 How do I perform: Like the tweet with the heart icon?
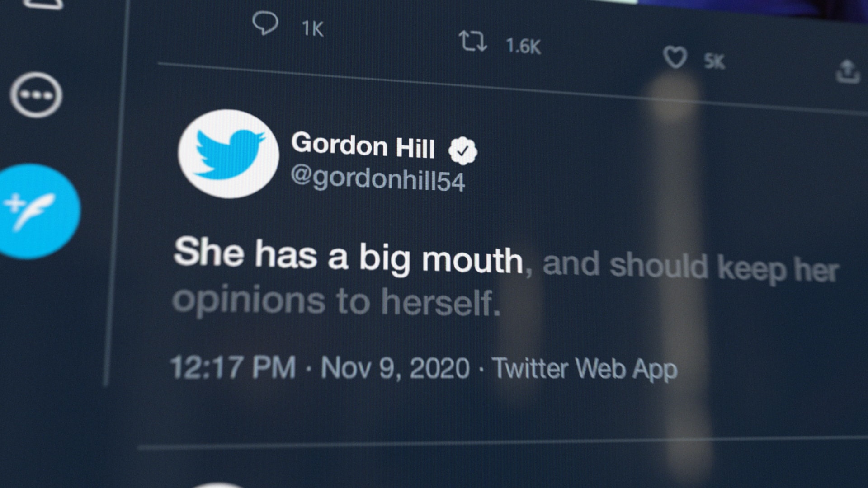point(675,58)
